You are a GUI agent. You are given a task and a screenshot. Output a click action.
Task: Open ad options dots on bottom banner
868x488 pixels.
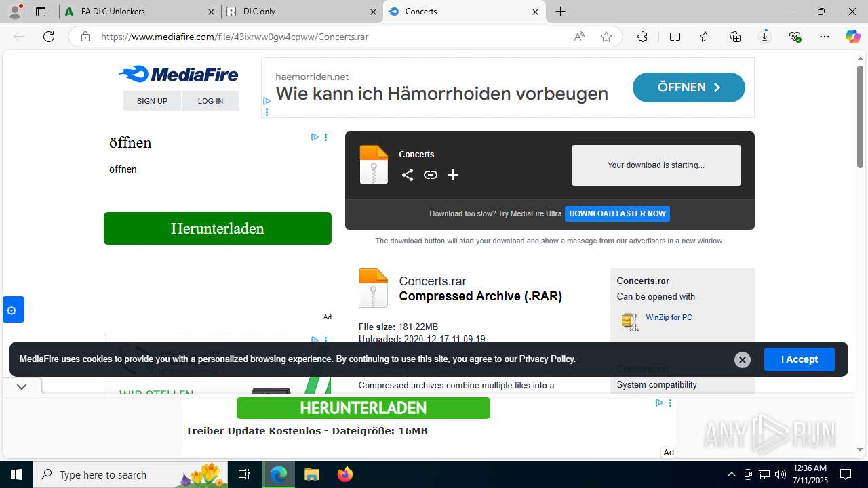tap(670, 403)
